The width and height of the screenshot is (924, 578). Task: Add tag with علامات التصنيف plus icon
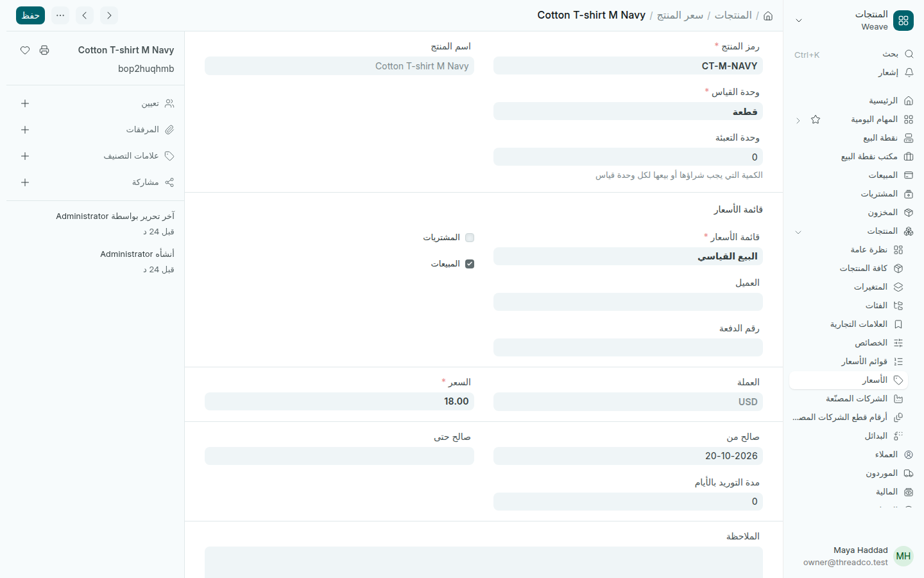pos(25,156)
